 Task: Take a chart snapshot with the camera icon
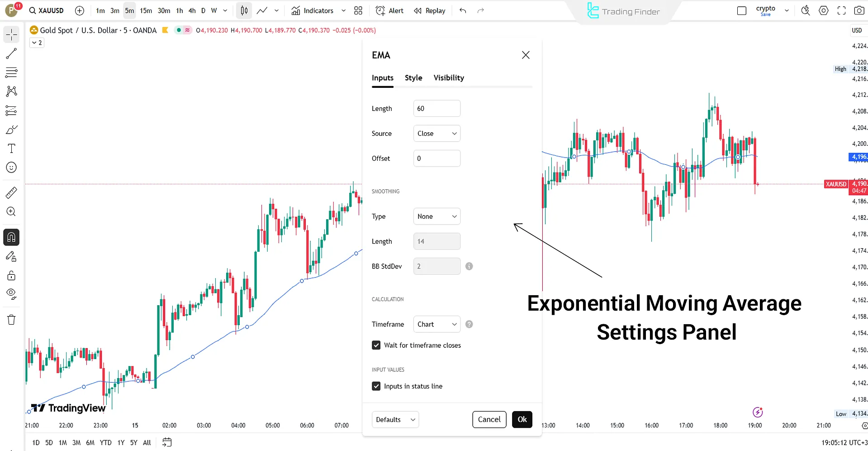coord(859,10)
